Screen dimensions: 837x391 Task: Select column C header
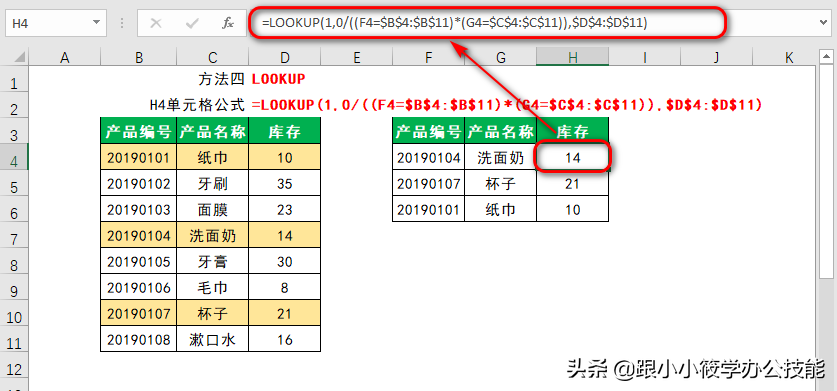[212, 57]
